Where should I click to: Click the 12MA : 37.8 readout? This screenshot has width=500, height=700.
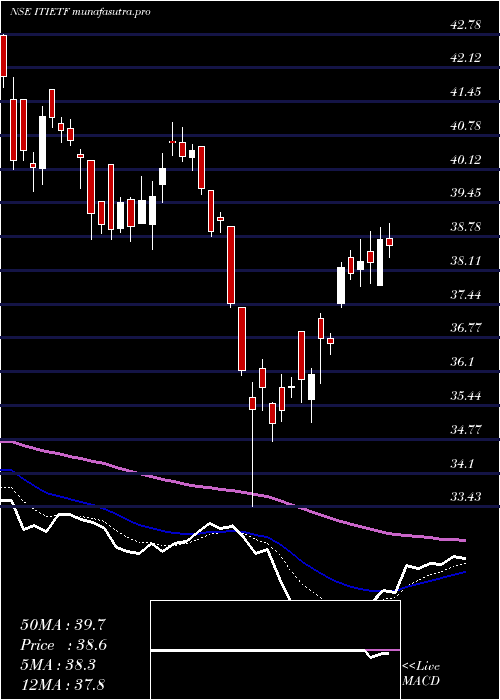click(x=63, y=684)
